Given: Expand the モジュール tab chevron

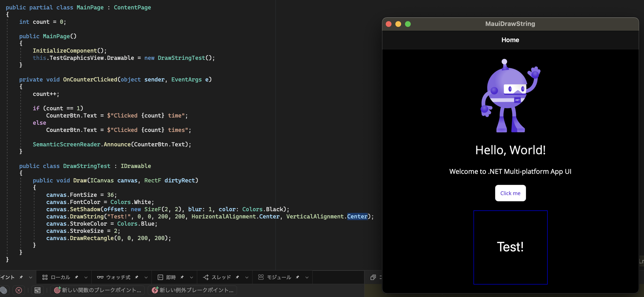Looking at the screenshot, I should tap(307, 277).
